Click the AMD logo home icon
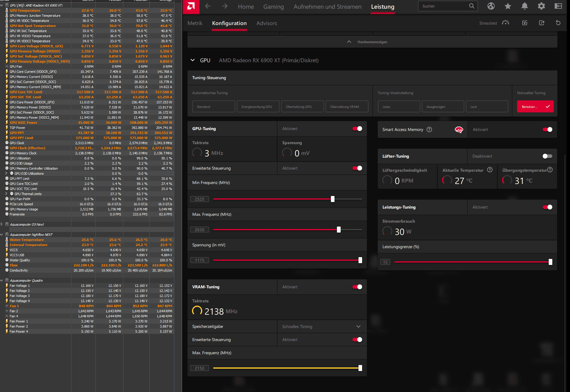 tap(191, 7)
